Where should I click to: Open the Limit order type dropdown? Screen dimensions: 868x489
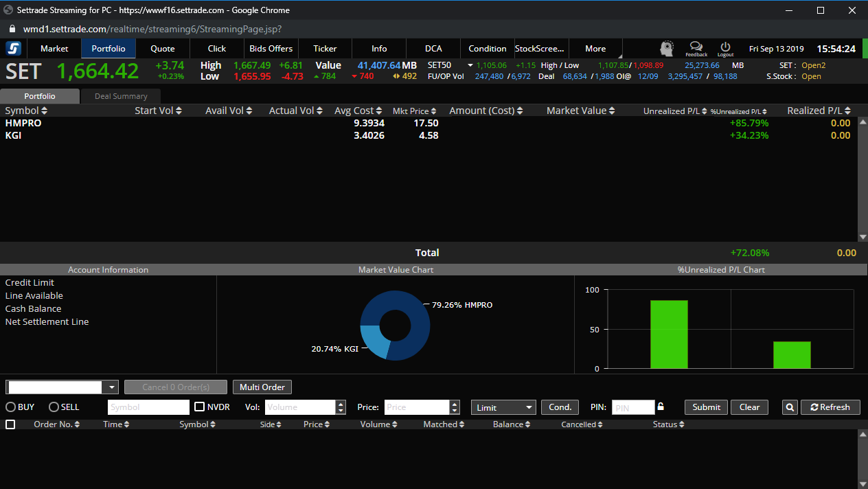coord(504,407)
